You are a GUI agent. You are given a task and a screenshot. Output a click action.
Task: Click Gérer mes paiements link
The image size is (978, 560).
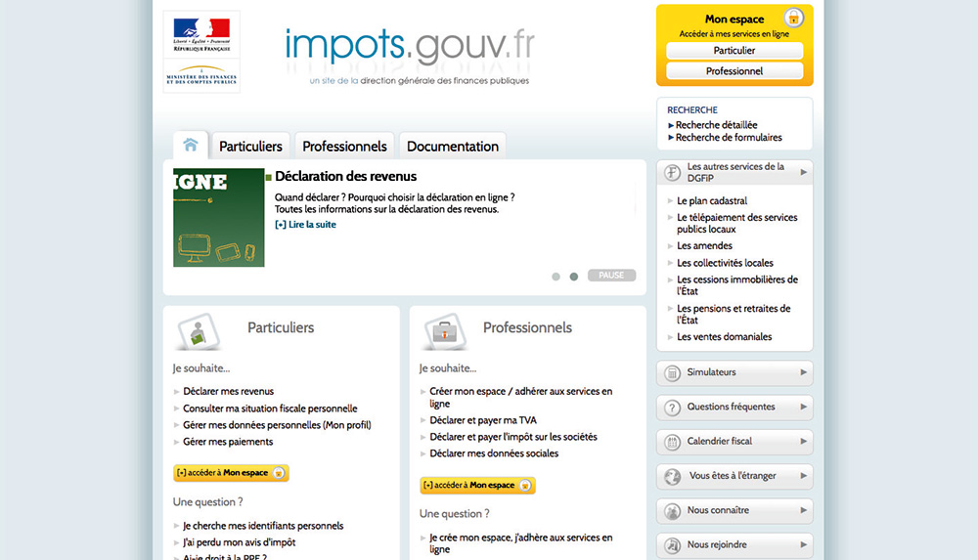click(x=228, y=442)
